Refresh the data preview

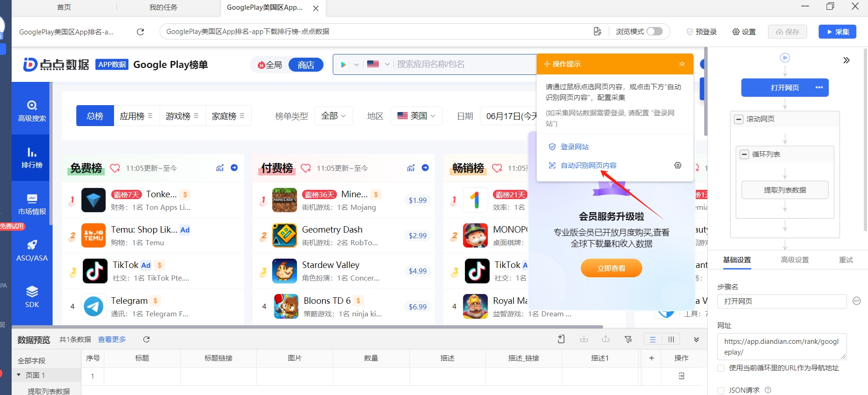[146, 340]
